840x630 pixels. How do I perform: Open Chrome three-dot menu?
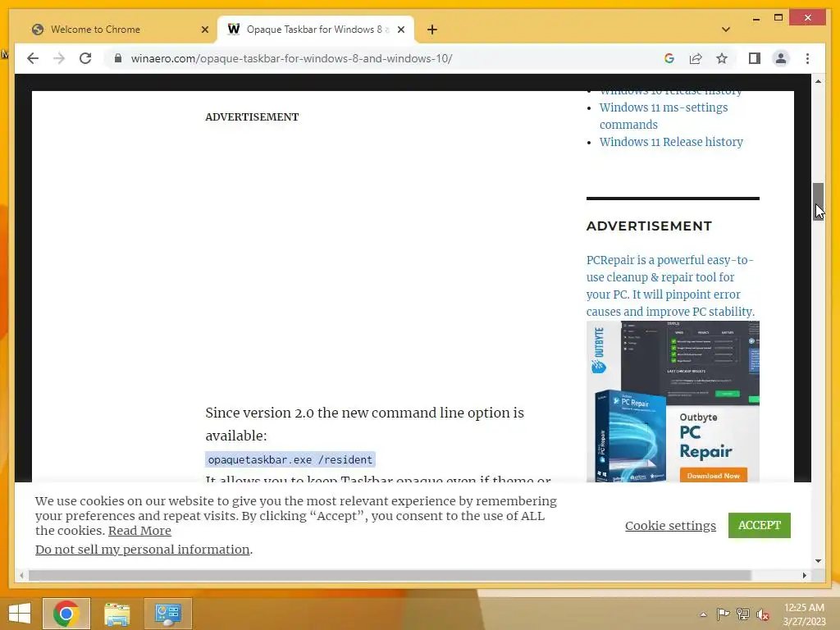click(x=807, y=58)
